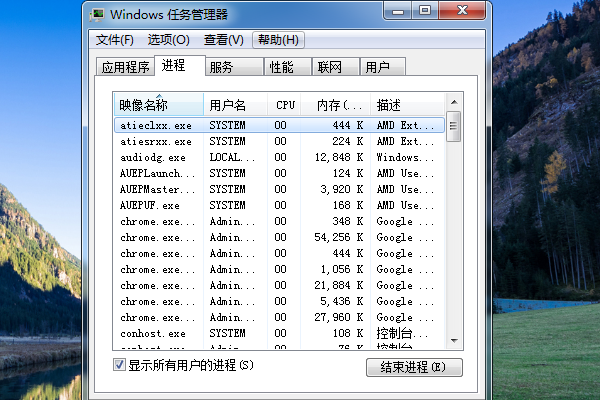Select the AUEPUF.exe process

(x=279, y=206)
